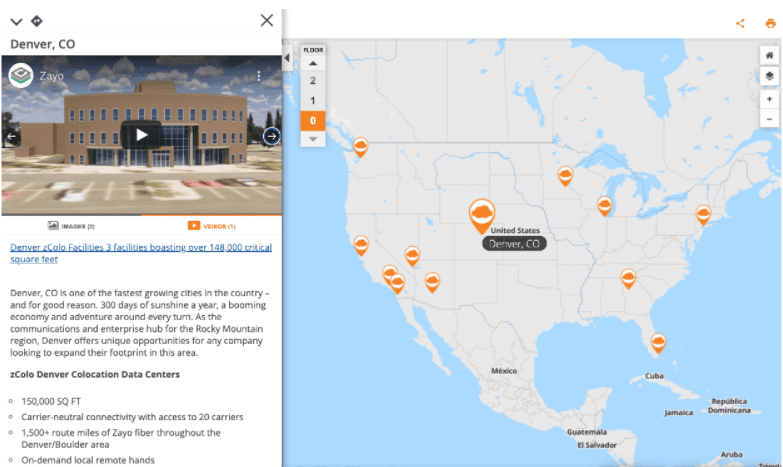
Task: Move floor selector down with the arrow
Action: click(313, 139)
